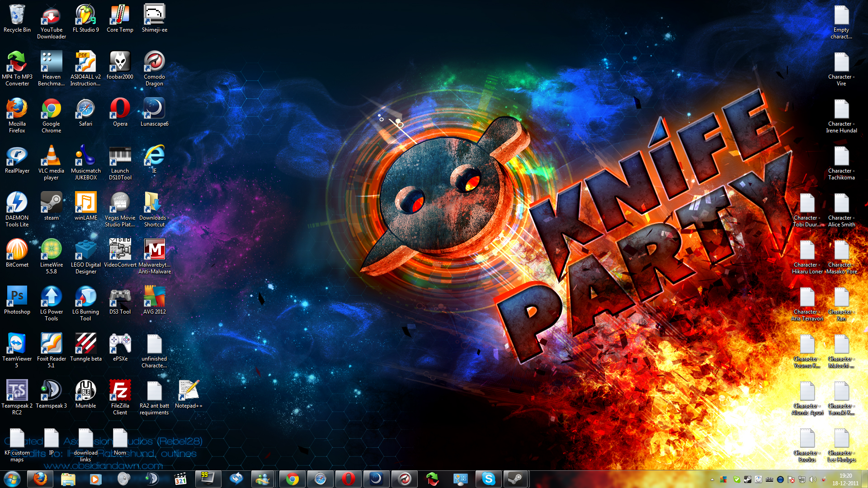Select FileZilla Client desktop icon
The height and width of the screenshot is (488, 868).
point(120,398)
